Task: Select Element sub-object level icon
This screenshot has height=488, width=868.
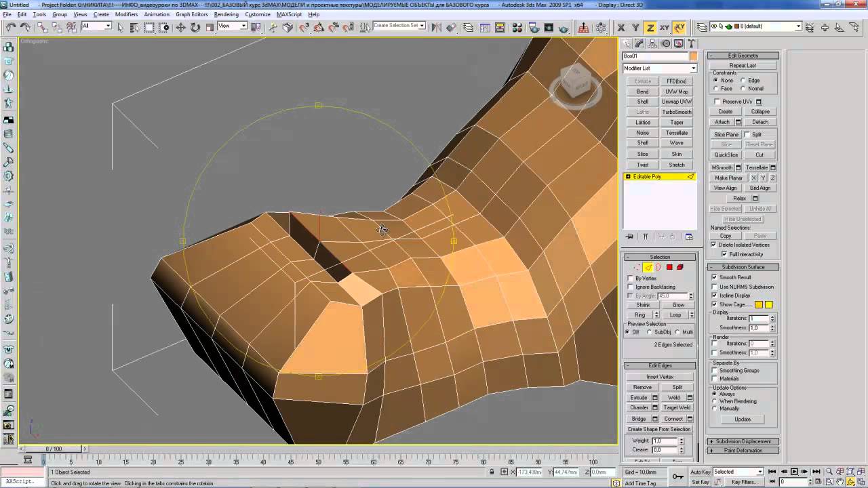Action: [680, 268]
